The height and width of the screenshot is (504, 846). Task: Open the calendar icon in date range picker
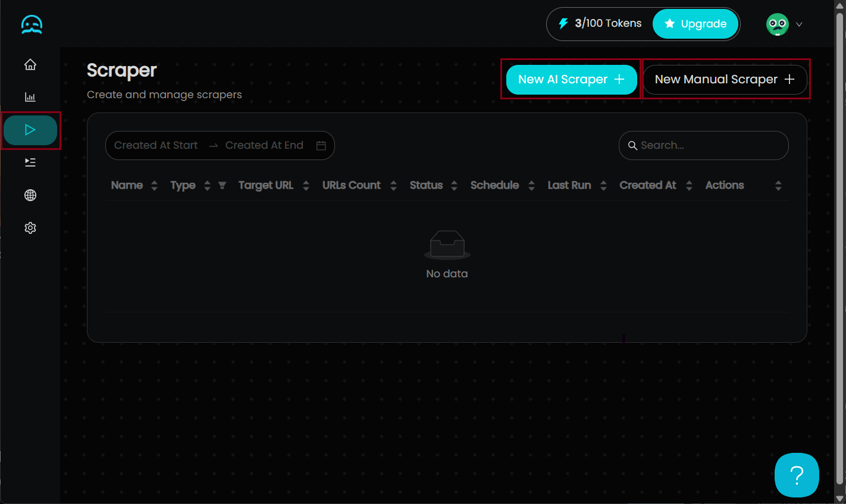(x=321, y=145)
